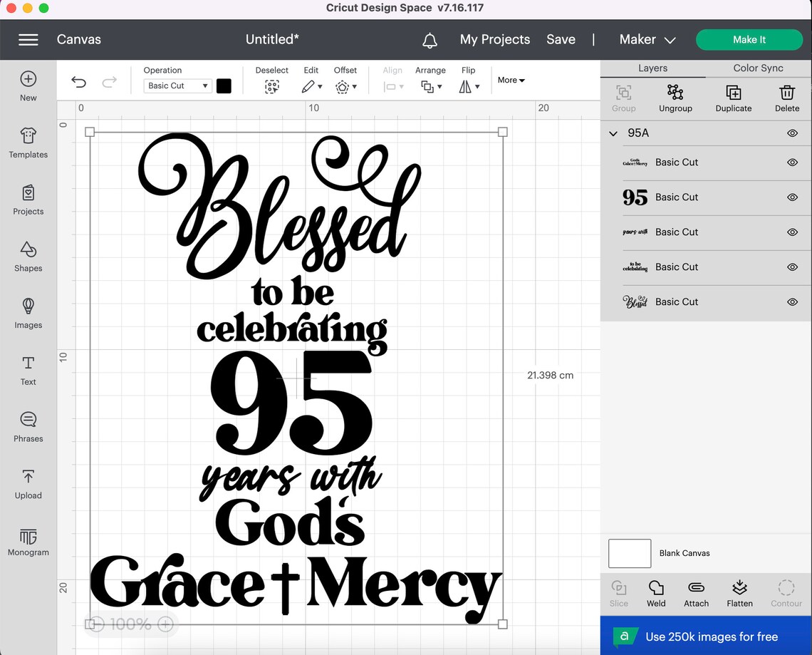The width and height of the screenshot is (812, 655).
Task: Attach the selected layers together
Action: (x=696, y=593)
